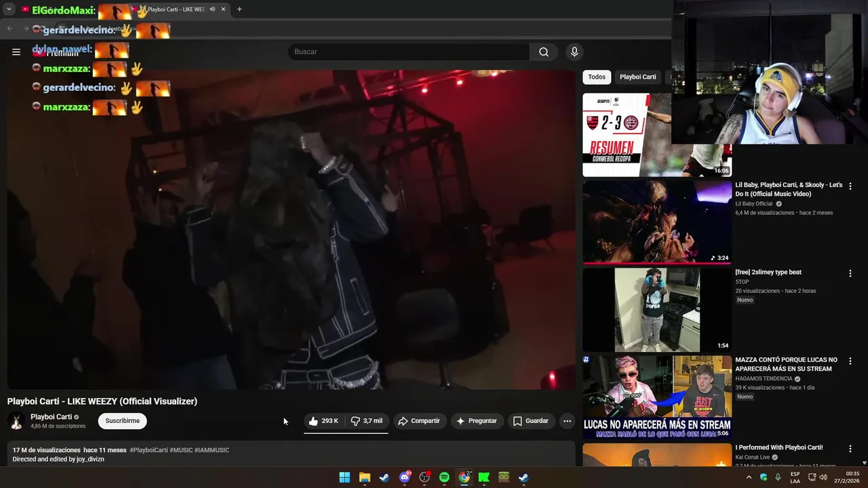Click the Preguntar button
868x488 pixels.
coord(477,421)
